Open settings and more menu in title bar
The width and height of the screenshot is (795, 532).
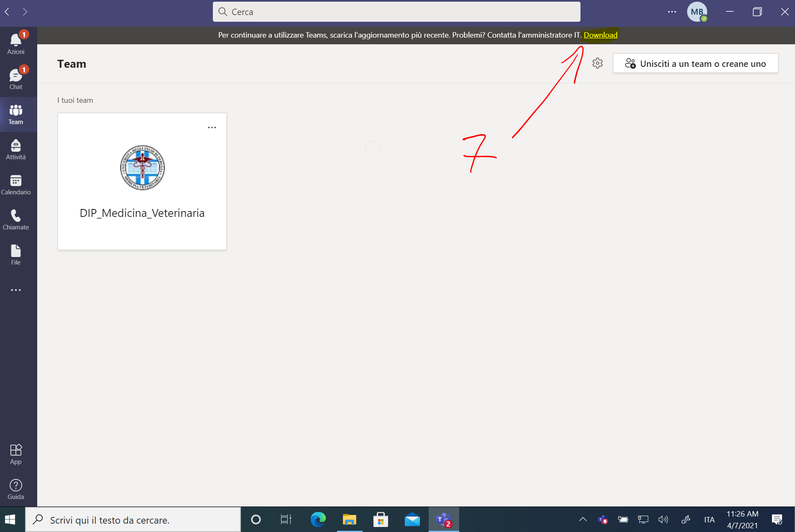(672, 12)
